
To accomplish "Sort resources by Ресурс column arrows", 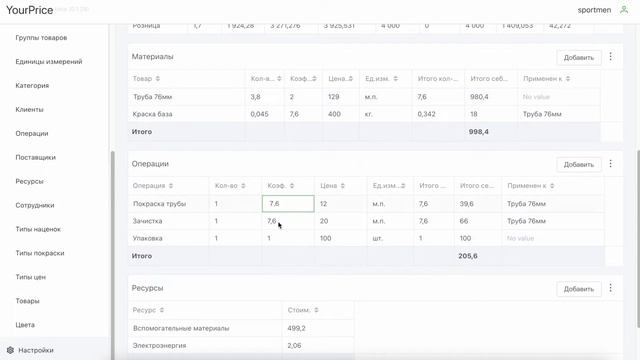I will (x=162, y=310).
